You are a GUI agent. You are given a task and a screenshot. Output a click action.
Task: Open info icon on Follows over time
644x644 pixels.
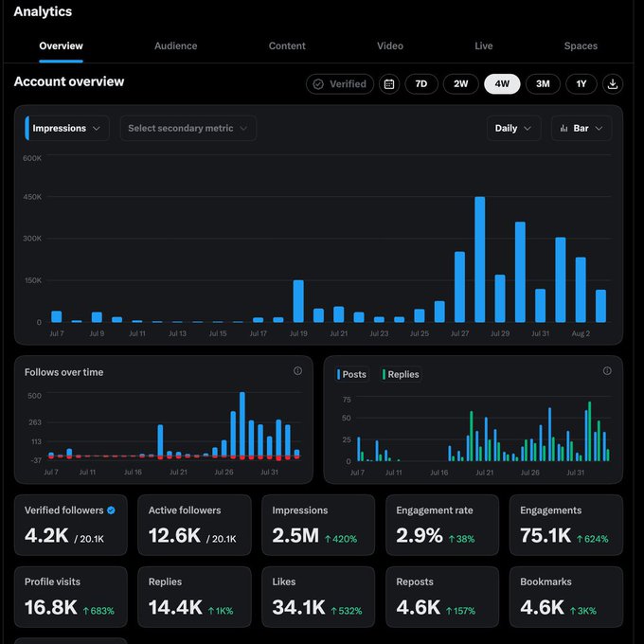(x=297, y=371)
